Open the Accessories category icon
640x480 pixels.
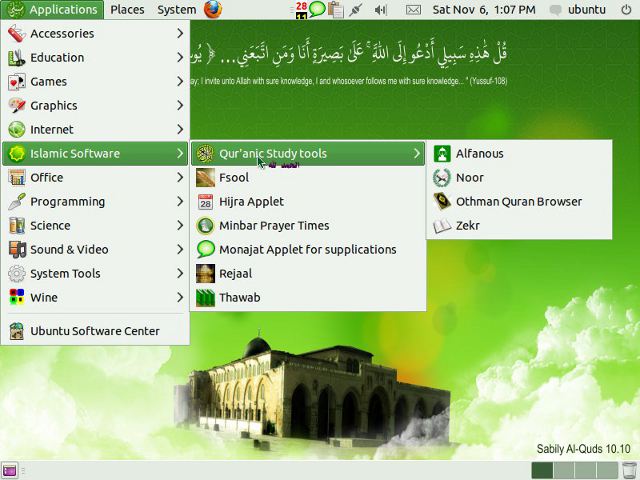coord(17,33)
